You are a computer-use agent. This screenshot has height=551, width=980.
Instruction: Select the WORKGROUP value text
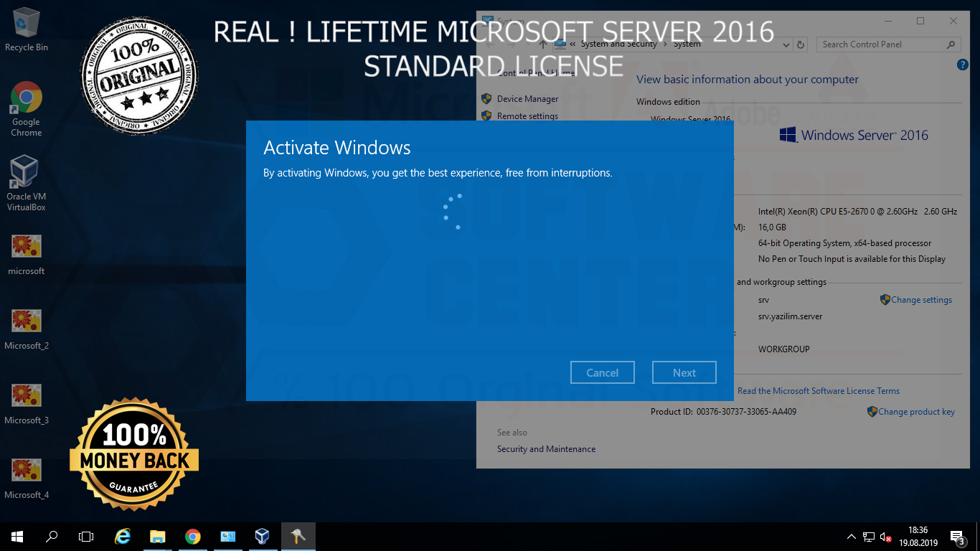tap(783, 349)
